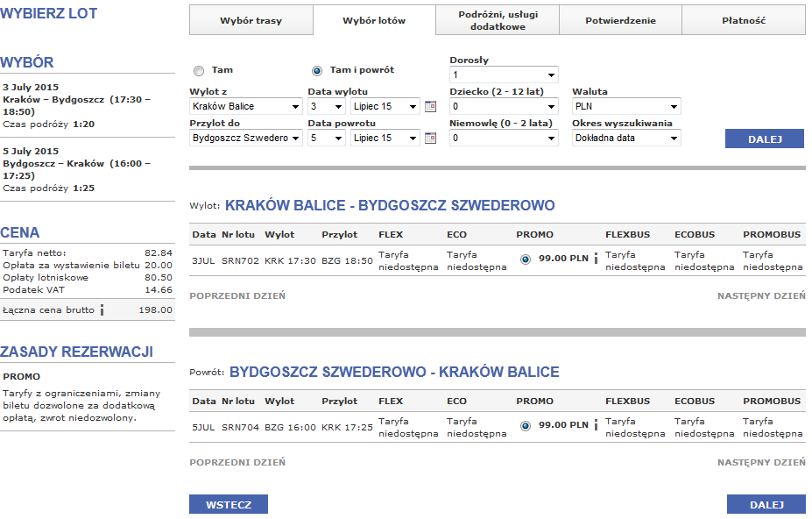This screenshot has height=519, width=812.
Task: Open departure day dropdown showing 3
Action: pos(326,106)
